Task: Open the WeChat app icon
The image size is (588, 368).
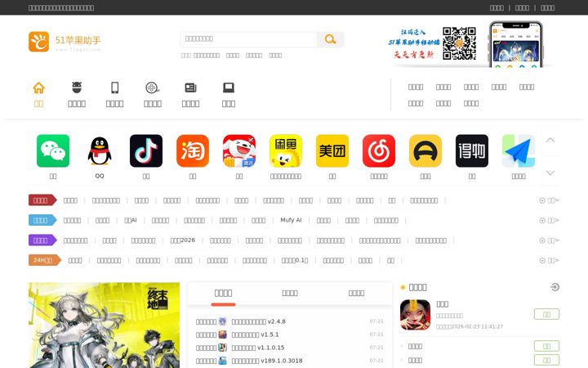Action: coord(53,151)
